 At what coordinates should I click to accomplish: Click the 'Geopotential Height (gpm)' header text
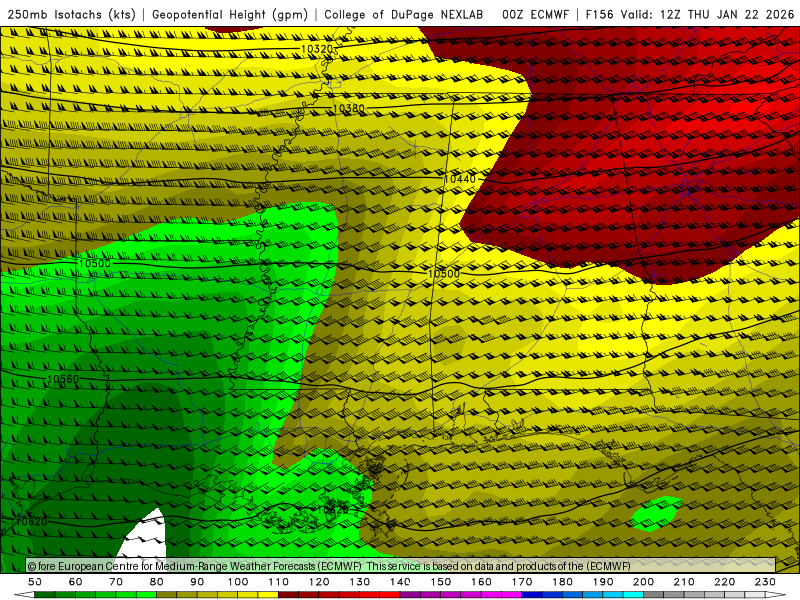coord(230,15)
